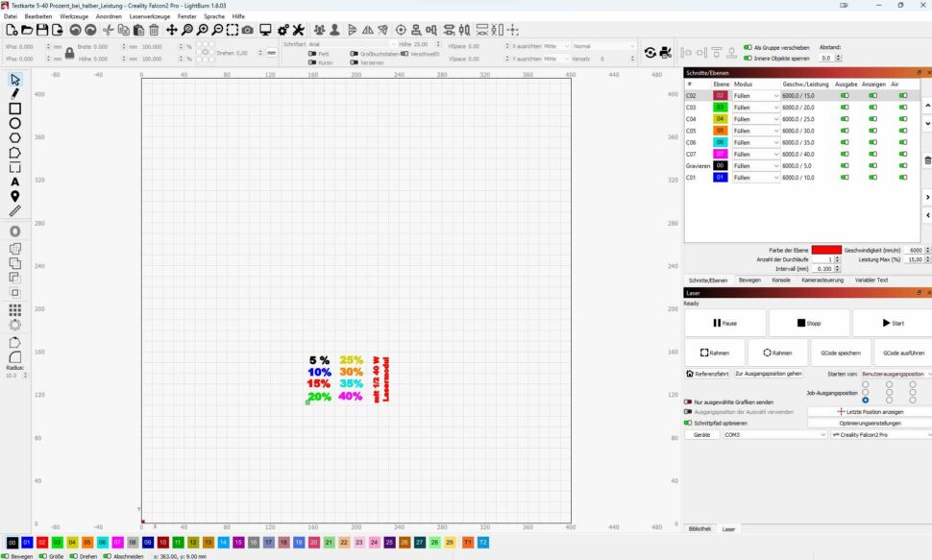Click the Referenzfahrt button
This screenshot has height=560, width=932.
[707, 374]
